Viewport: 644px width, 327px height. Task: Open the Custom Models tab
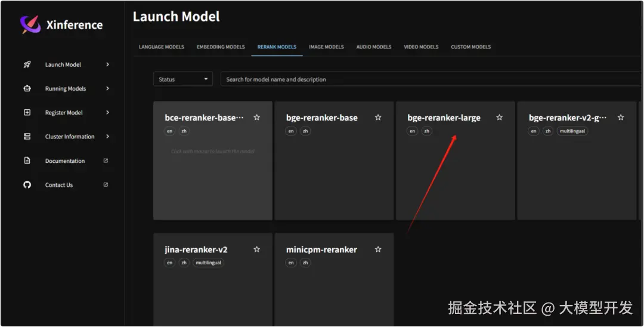(470, 47)
